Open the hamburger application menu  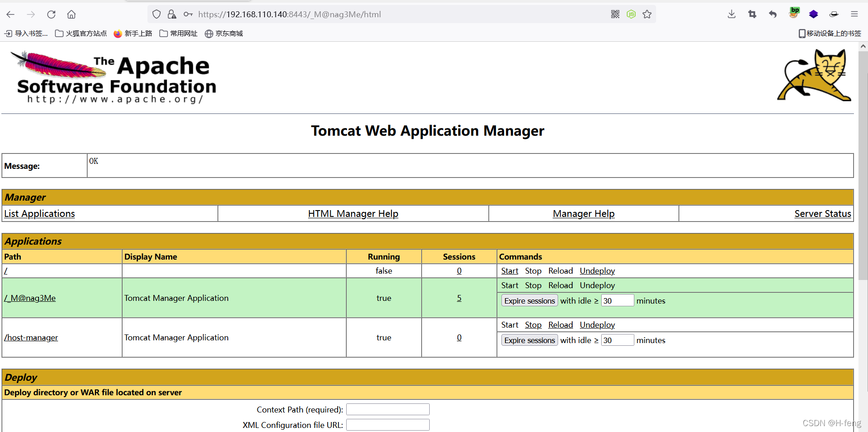(x=854, y=15)
